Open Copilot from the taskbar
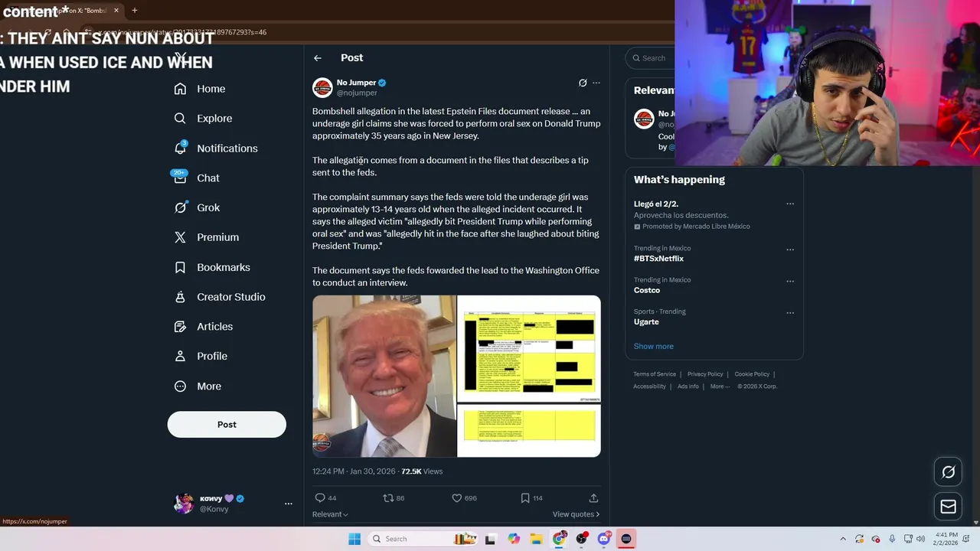Screen dimensions: 980x551 [514, 539]
